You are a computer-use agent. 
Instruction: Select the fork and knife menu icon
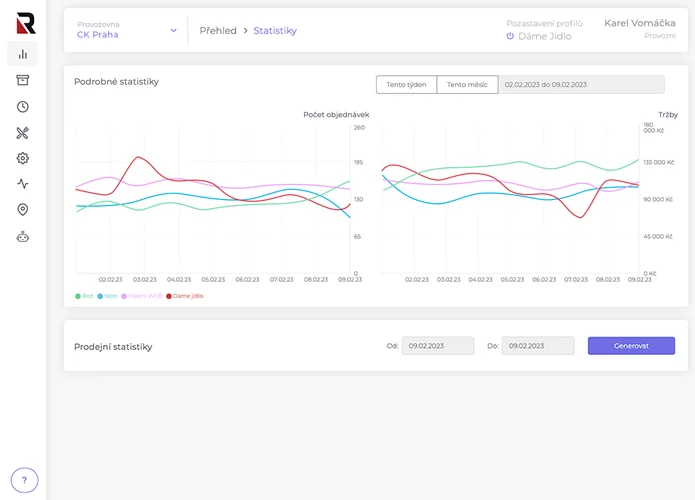(23, 132)
